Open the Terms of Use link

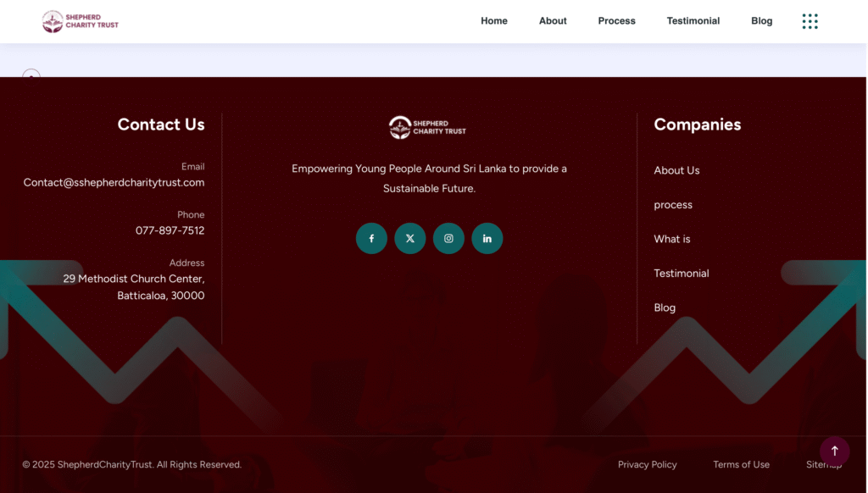tap(741, 464)
